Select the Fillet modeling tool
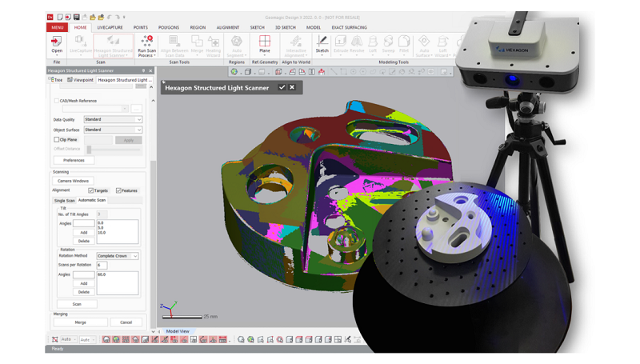 404,44
